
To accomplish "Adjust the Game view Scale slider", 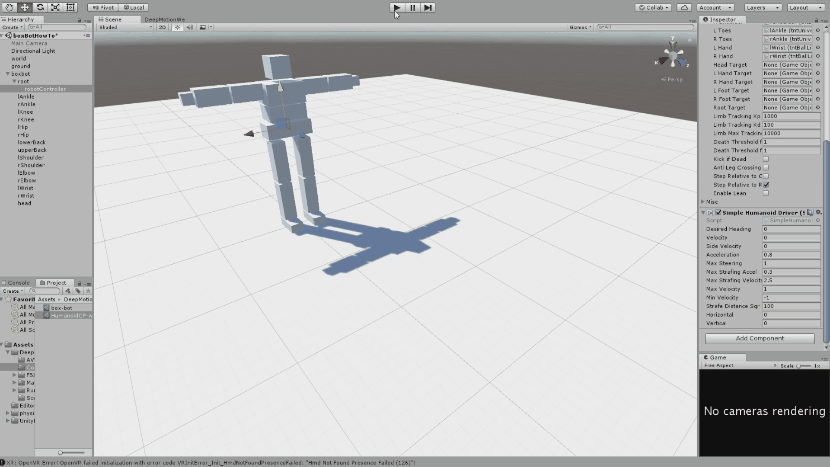I will click(x=804, y=366).
